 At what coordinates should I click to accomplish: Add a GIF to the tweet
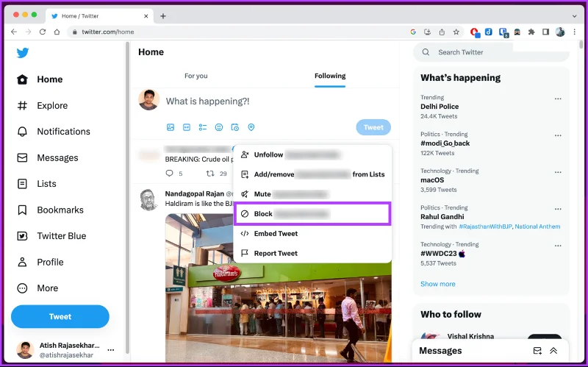click(x=187, y=127)
